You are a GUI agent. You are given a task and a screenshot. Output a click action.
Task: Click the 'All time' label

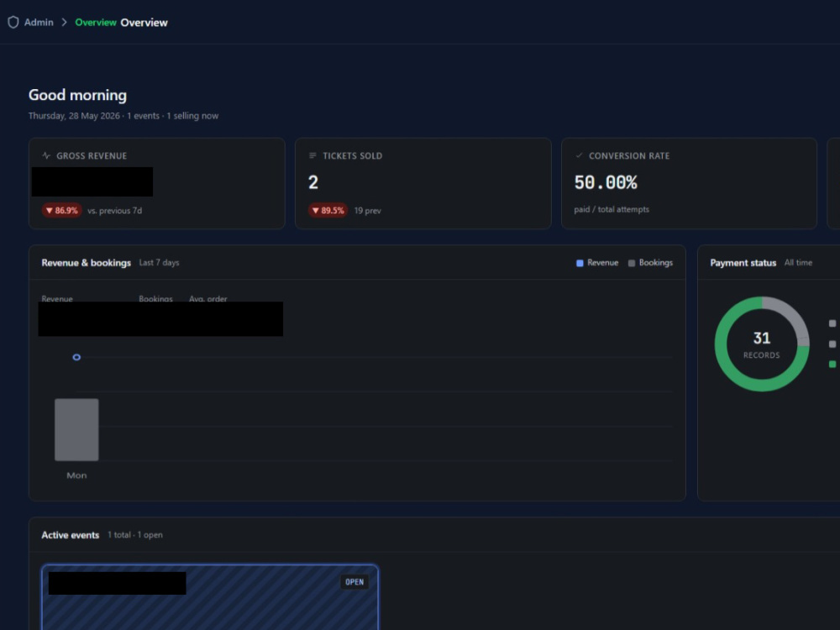point(798,262)
